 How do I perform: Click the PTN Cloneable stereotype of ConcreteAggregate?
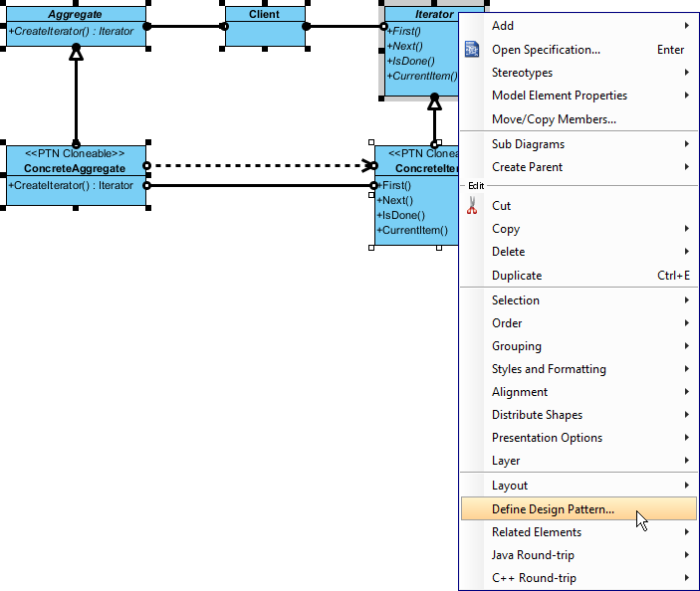click(x=75, y=153)
